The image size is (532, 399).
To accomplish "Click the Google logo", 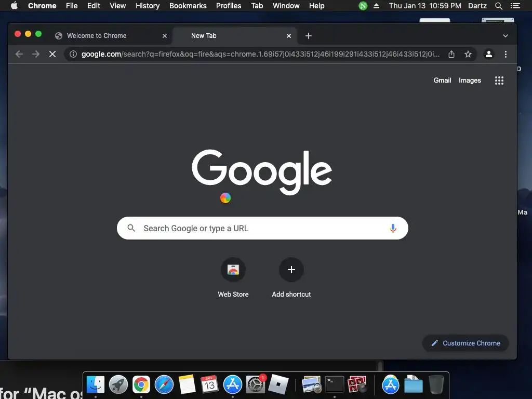I will pyautogui.click(x=262, y=171).
